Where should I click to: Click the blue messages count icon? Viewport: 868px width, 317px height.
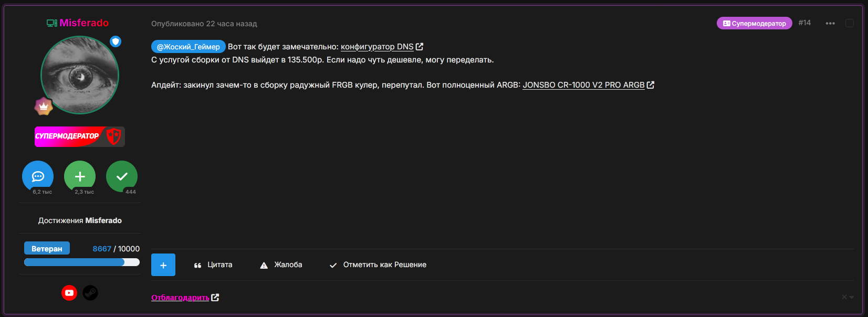point(38,176)
